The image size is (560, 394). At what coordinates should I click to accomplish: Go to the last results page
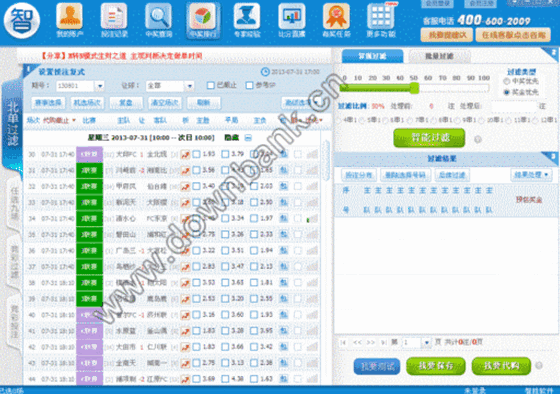(x=384, y=342)
